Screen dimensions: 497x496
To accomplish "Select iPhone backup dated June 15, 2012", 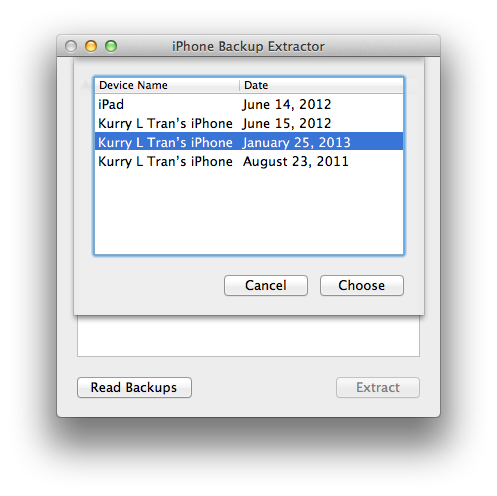I will (249, 123).
